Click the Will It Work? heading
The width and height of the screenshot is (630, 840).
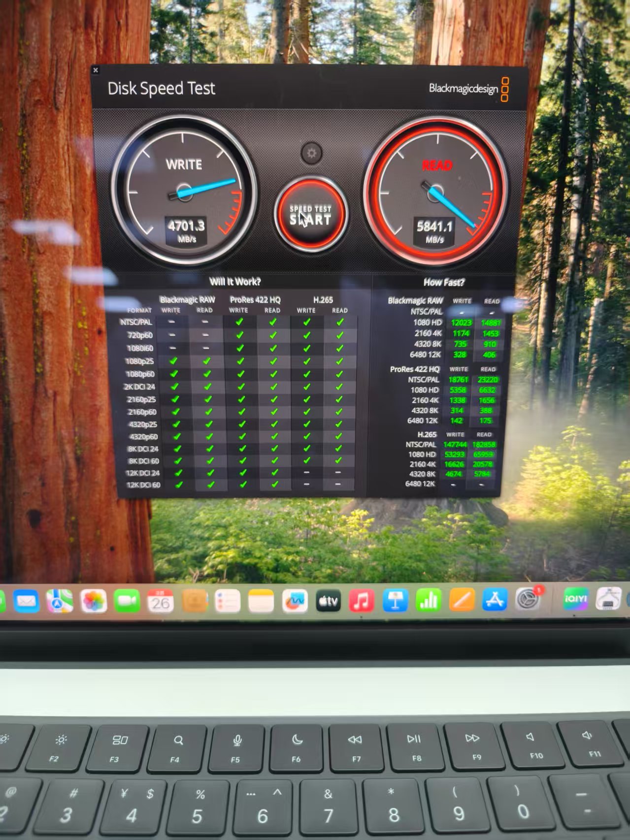coord(235,282)
